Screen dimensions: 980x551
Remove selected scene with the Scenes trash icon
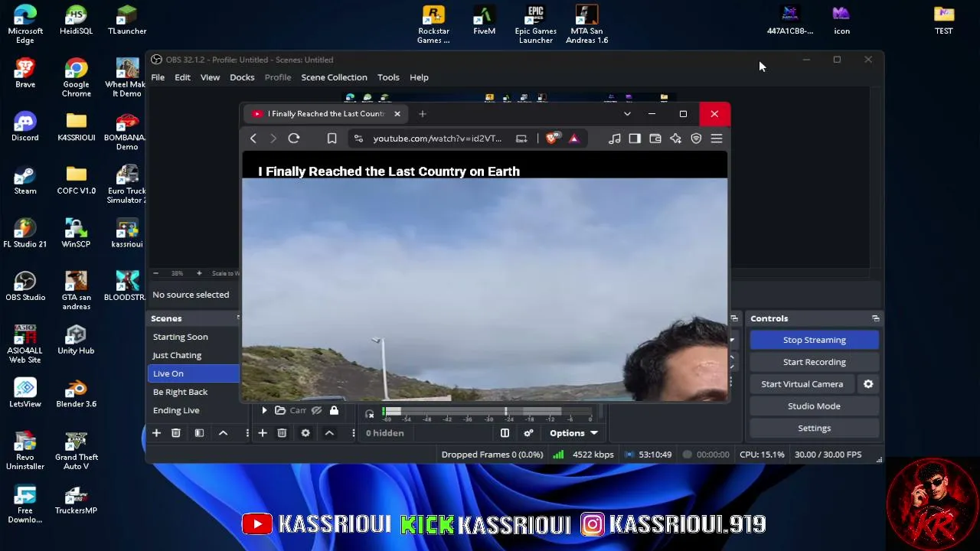pyautogui.click(x=176, y=433)
